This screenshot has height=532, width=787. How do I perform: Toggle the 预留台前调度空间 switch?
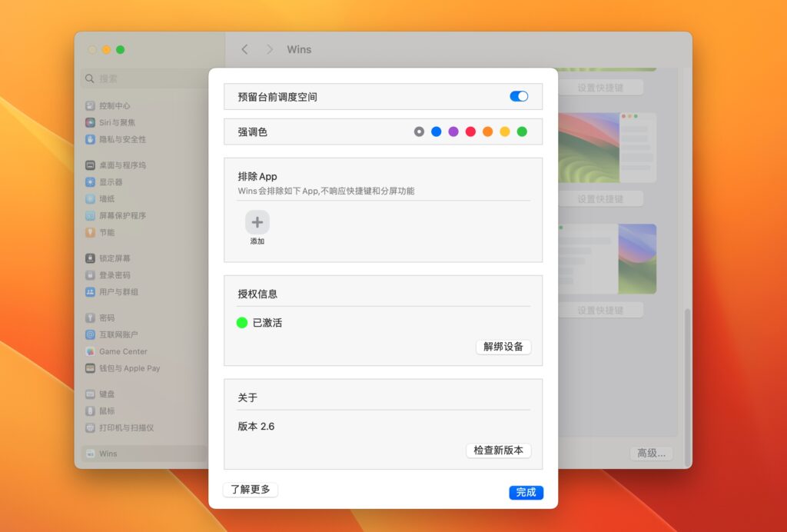point(518,95)
